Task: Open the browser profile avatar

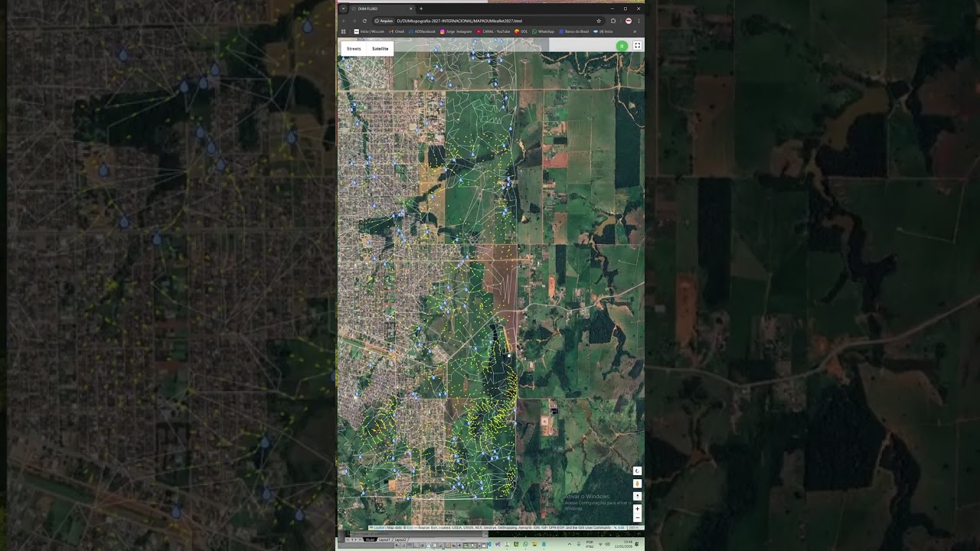Action: [x=629, y=21]
